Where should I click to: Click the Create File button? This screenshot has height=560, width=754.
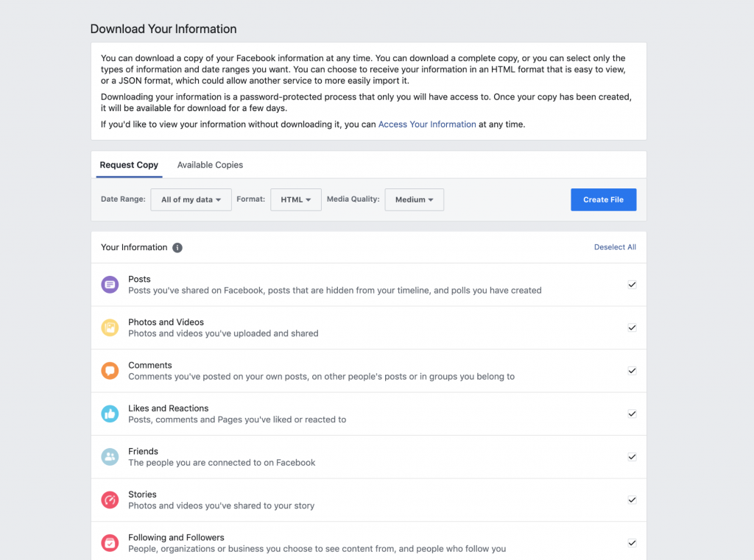(x=604, y=199)
